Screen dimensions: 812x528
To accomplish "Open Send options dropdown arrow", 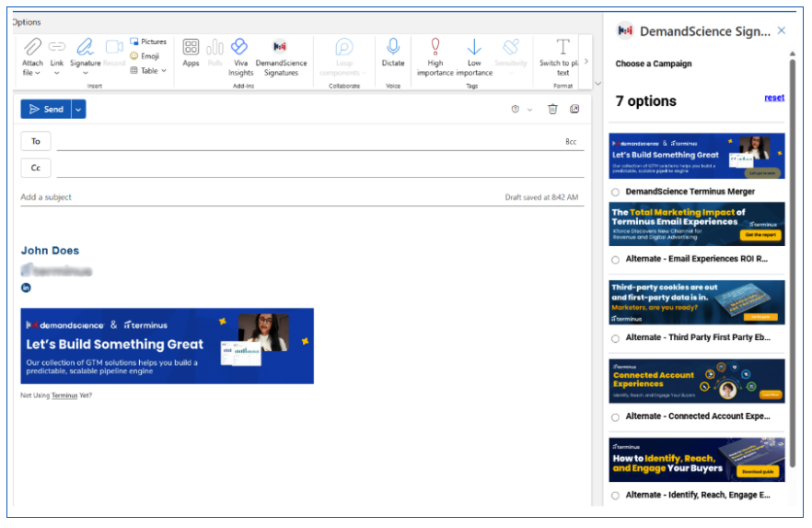I will (79, 110).
